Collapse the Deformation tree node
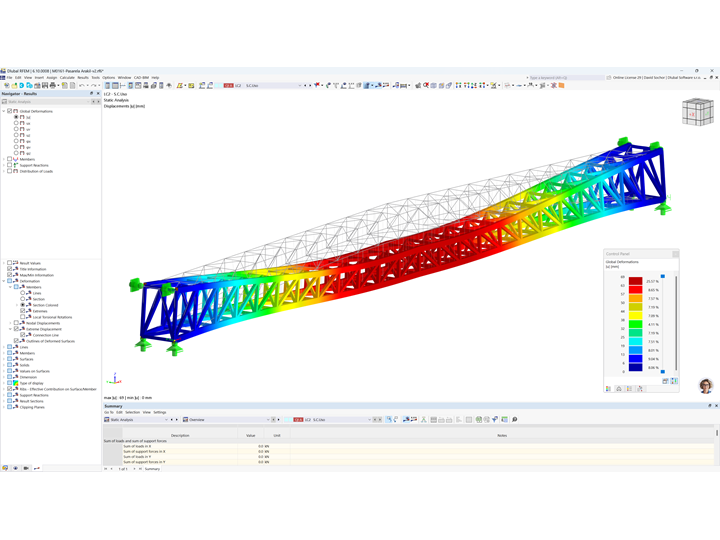This screenshot has width=720, height=540. (x=4, y=281)
